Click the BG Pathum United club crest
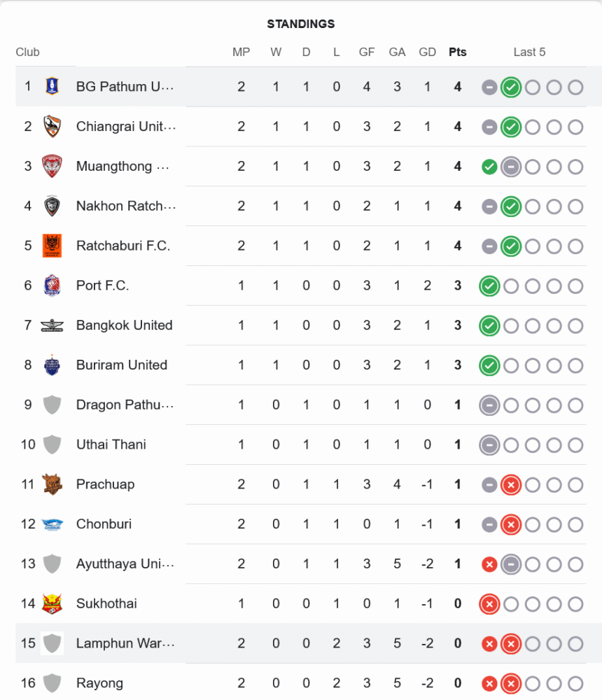 (52, 87)
